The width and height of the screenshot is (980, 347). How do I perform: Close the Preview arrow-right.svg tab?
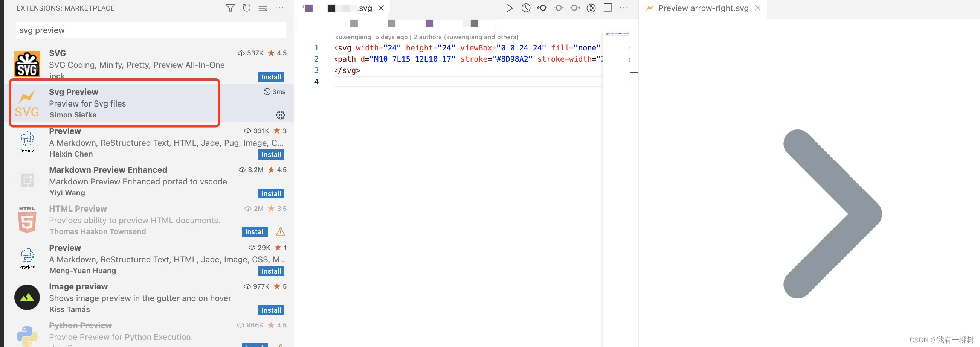pos(758,8)
